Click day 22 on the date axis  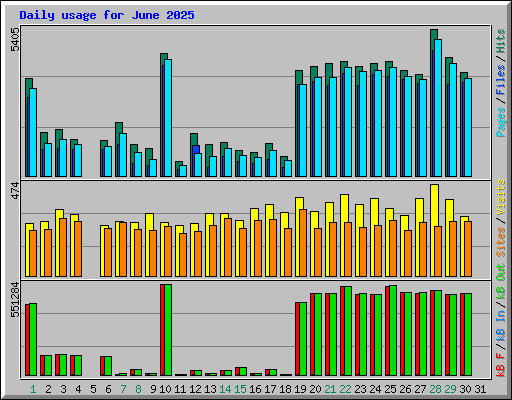coord(345,389)
